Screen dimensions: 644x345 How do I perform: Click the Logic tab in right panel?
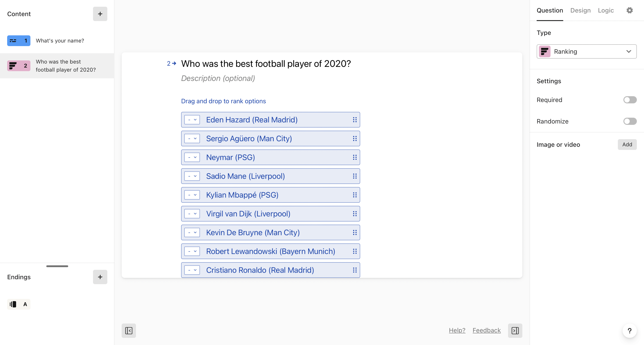click(x=606, y=10)
